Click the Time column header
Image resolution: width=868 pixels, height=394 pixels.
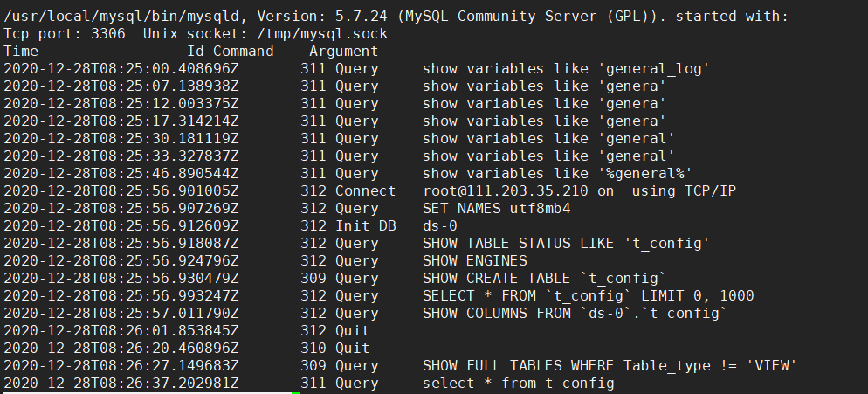point(21,51)
